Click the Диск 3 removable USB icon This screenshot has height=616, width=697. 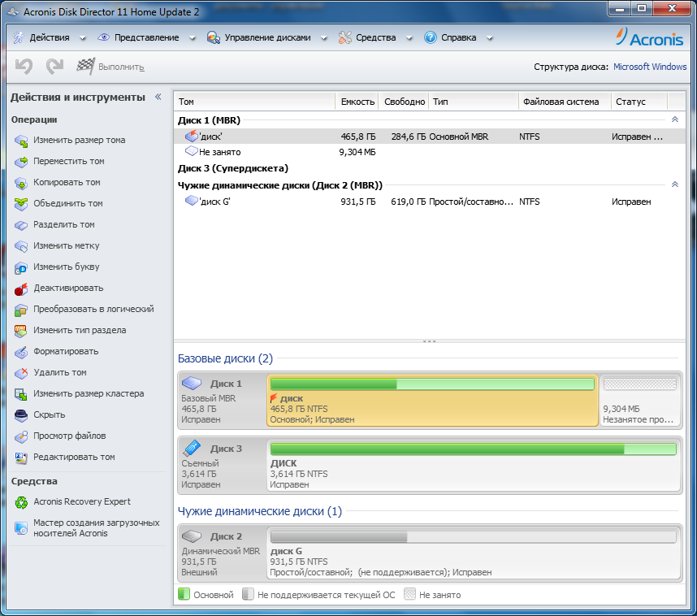[192, 448]
